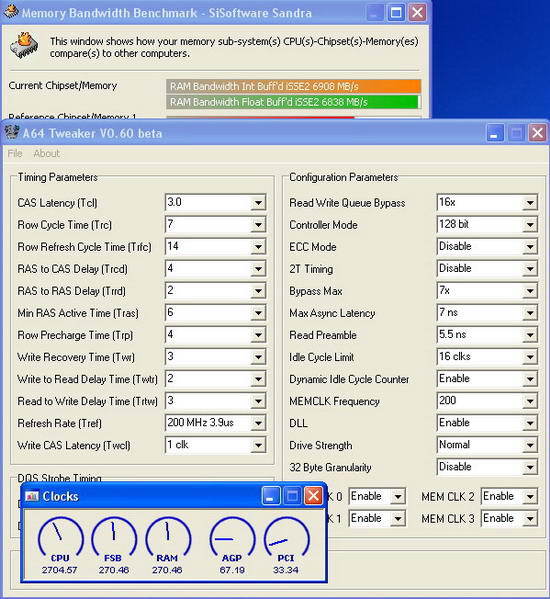The width and height of the screenshot is (550, 599).
Task: Open the Drive Strength dropdown
Action: tap(530, 445)
